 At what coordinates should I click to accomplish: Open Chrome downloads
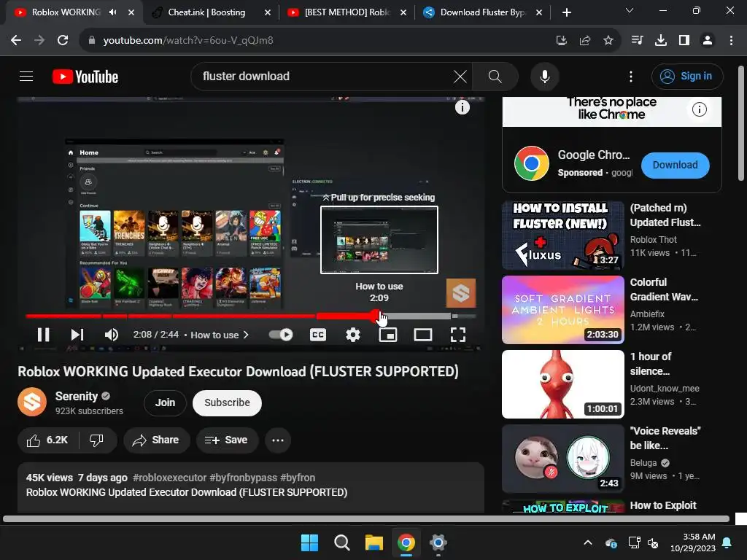(x=661, y=41)
